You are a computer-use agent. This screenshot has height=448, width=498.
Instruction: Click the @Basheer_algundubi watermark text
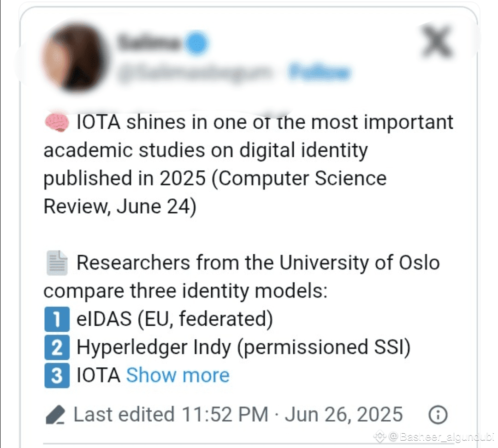[x=441, y=437]
